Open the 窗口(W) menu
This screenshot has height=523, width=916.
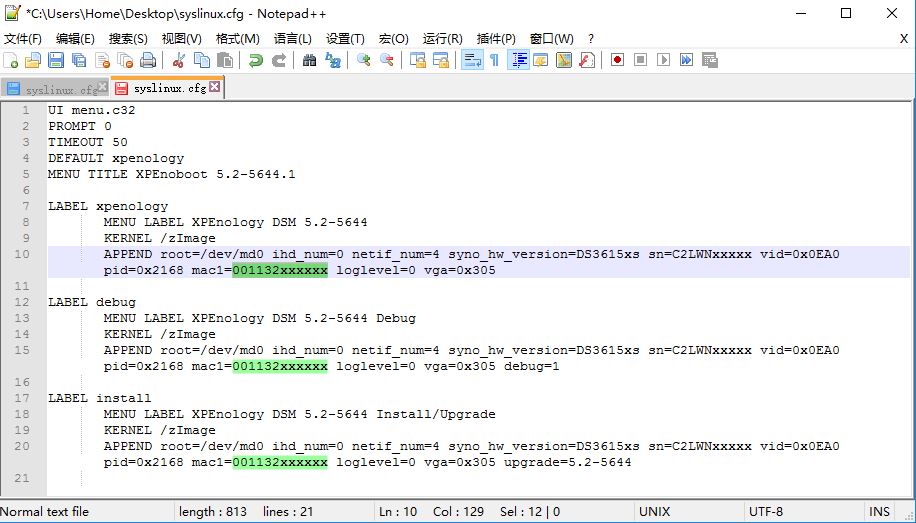click(551, 39)
